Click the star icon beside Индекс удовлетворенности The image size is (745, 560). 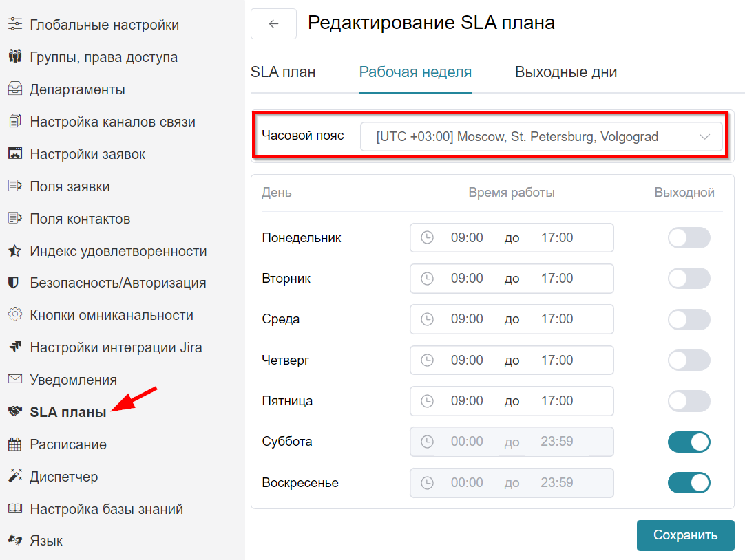(x=15, y=250)
